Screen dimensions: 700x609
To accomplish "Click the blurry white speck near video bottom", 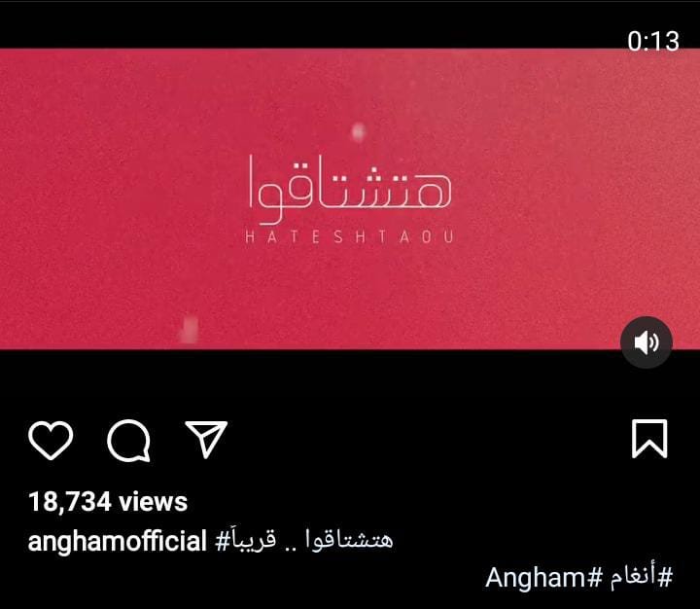I will click(190, 329).
